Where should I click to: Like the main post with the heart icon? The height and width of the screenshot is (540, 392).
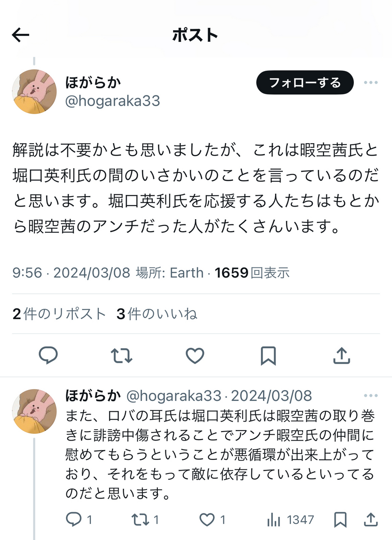click(195, 355)
